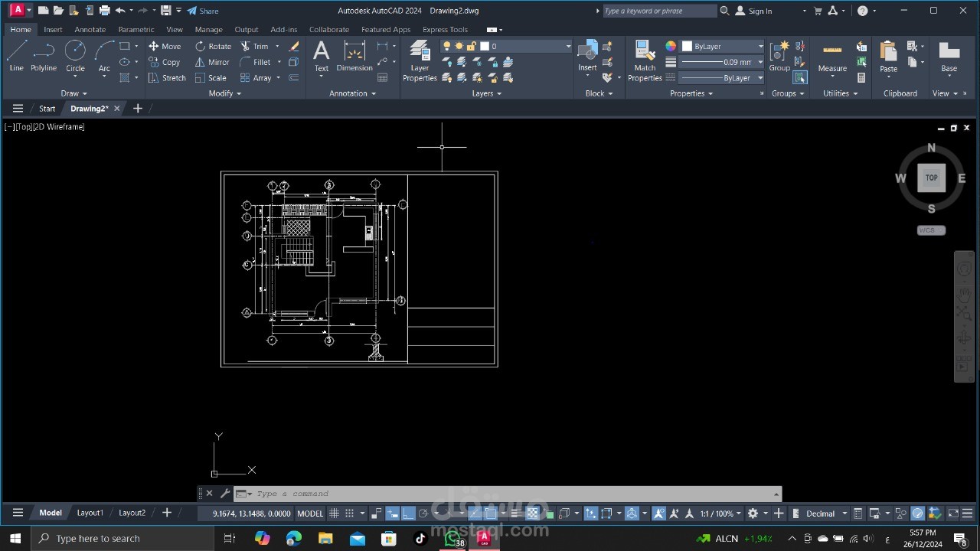Screen dimensions: 980x551
Task: Click the Group tool
Action: click(x=779, y=57)
